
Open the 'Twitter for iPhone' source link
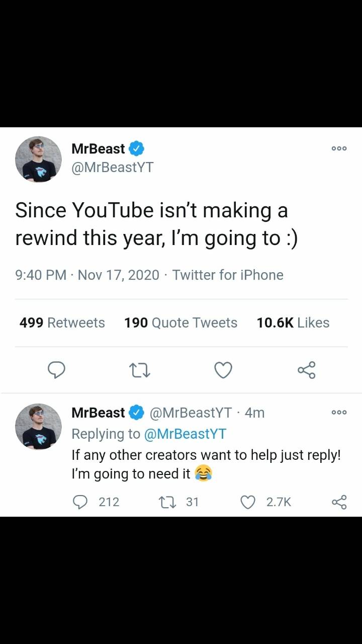tap(228, 275)
